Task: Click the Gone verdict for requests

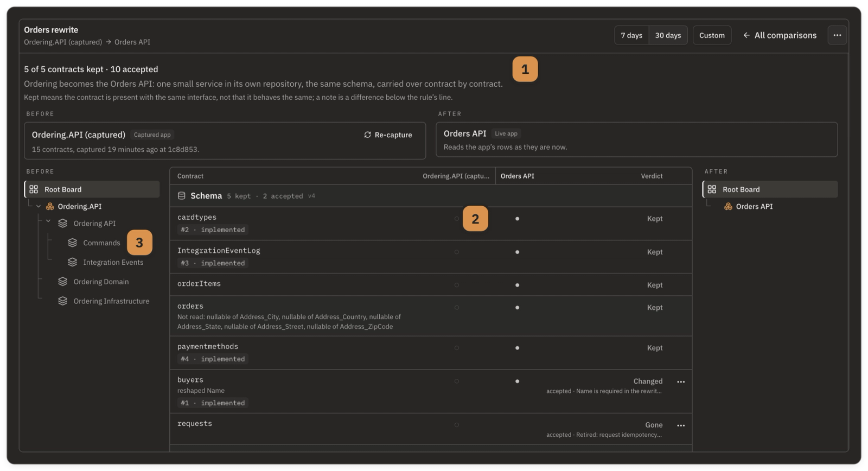Action: tap(654, 425)
